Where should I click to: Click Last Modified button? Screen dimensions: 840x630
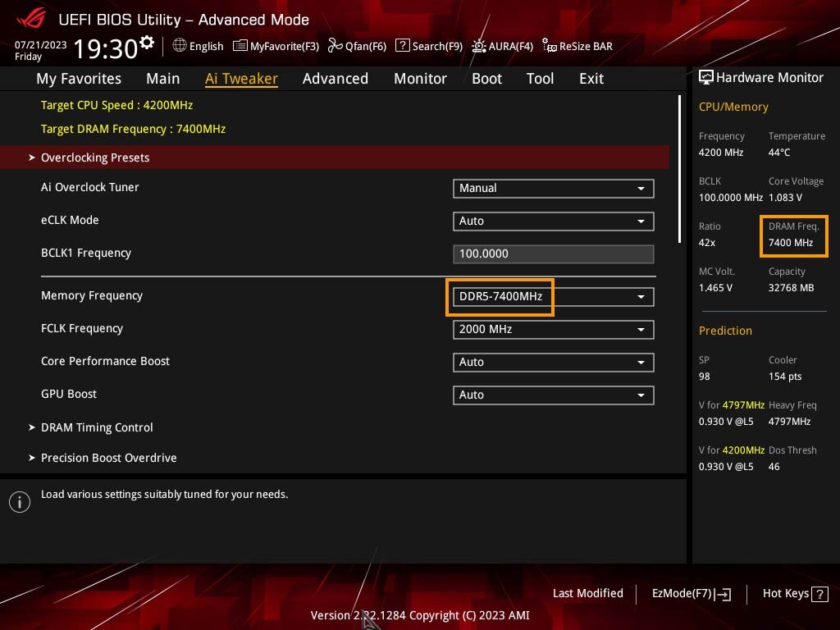[x=587, y=594]
